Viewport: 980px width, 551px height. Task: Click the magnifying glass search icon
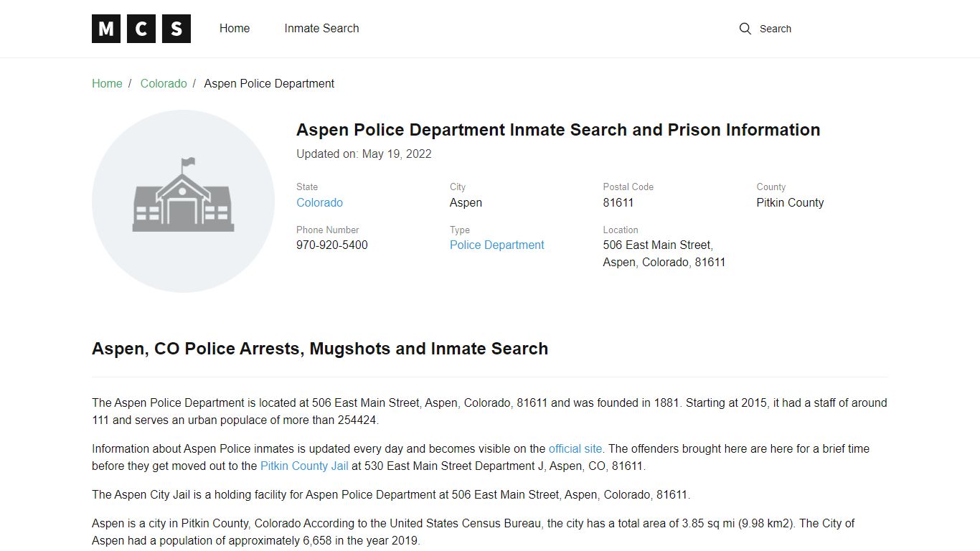coord(745,29)
